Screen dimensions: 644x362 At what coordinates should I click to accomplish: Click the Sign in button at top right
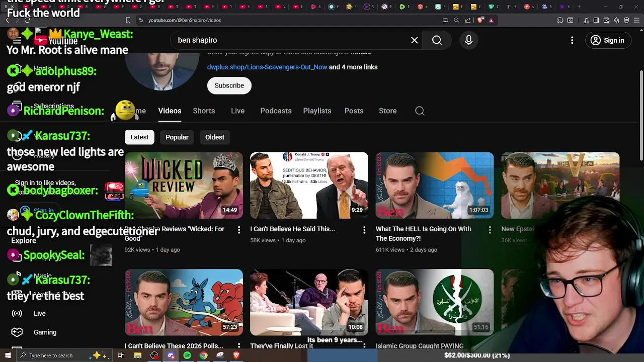607,40
